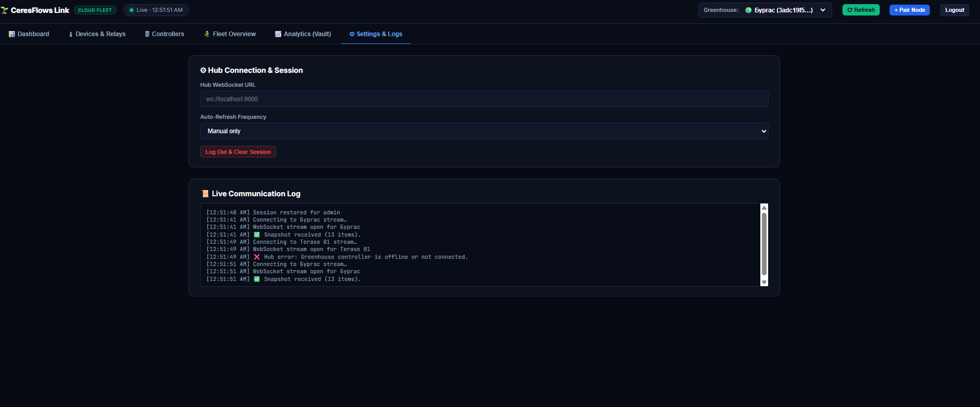Click the + Pair Node button
Viewport: 980px width, 407px height.
click(910, 10)
